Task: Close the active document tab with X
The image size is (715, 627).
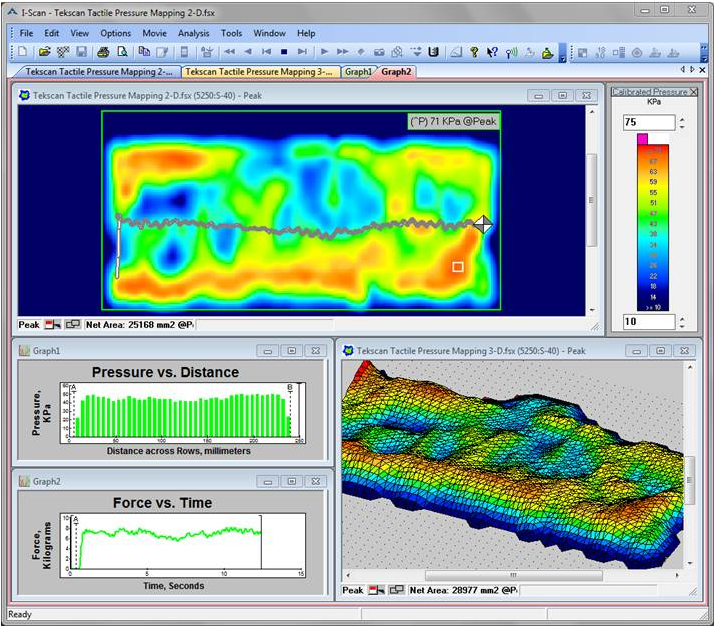Action: tap(702, 70)
